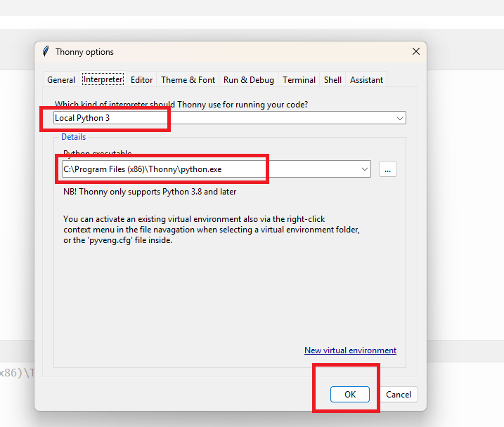
Task: Dismiss the dialog with Cancel
Action: coord(399,394)
